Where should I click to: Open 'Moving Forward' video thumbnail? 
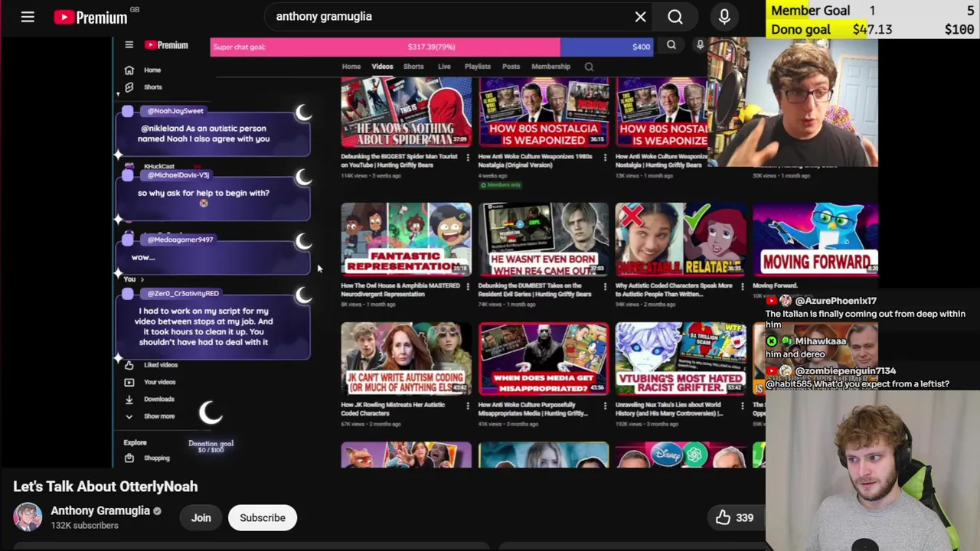[x=815, y=239]
